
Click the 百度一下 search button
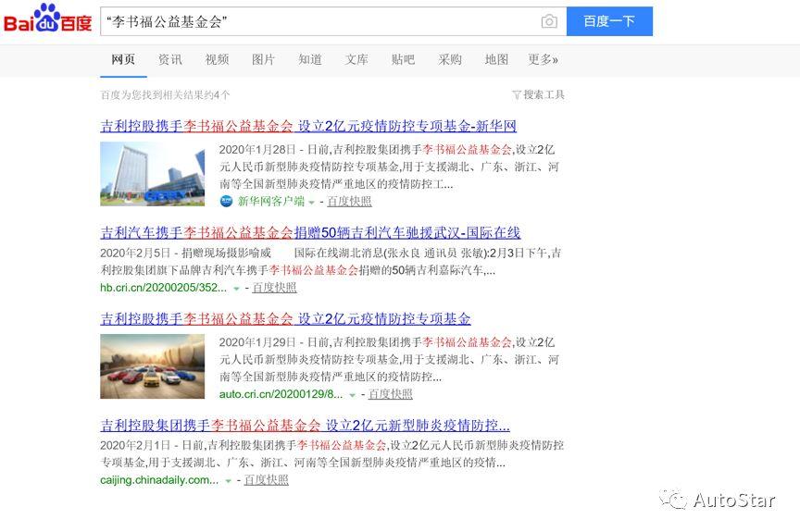click(609, 21)
